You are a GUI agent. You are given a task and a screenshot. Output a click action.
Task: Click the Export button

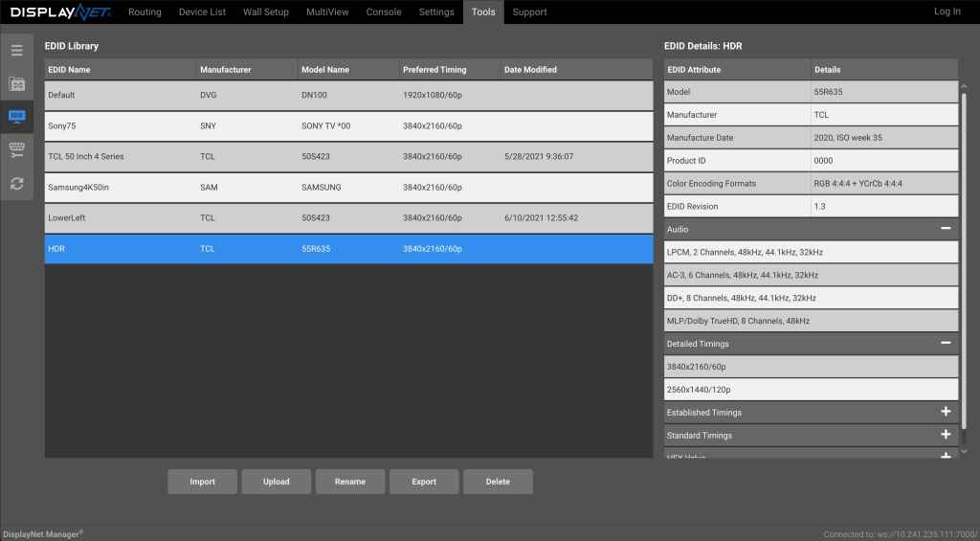(x=424, y=482)
